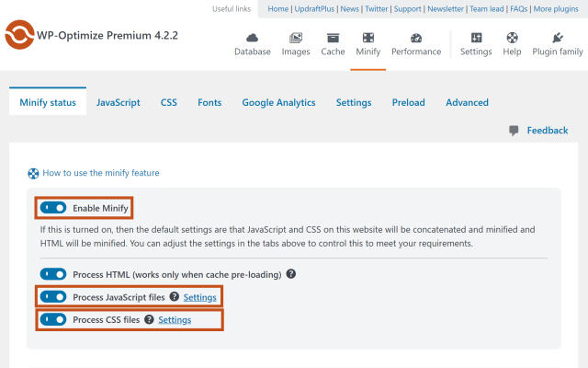The width and height of the screenshot is (588, 368).
Task: Click the More plugins useful link
Action: 556,8
